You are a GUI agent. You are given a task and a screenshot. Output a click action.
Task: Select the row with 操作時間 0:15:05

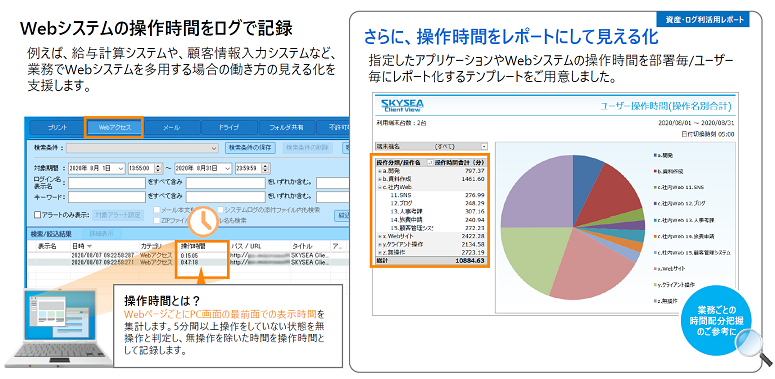[188, 255]
